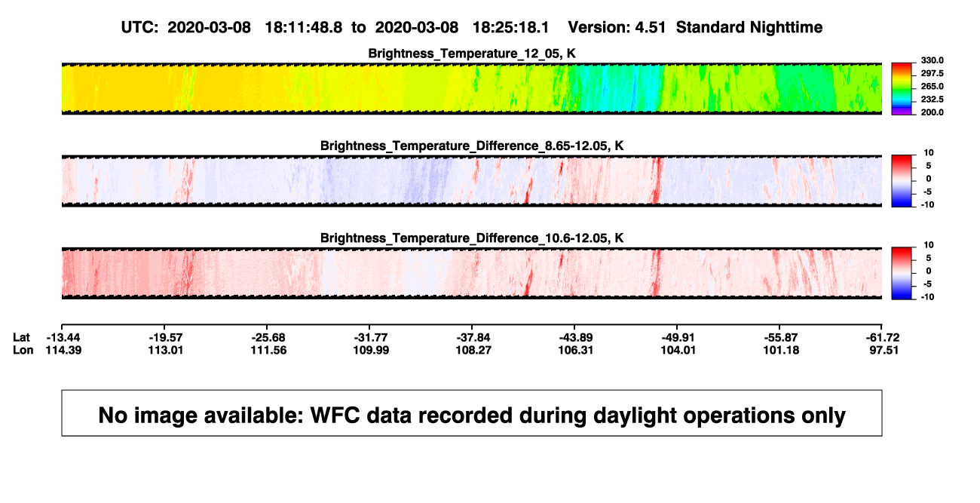980x503 pixels.
Task: Click longitude value '113.01'
Action: pos(164,350)
